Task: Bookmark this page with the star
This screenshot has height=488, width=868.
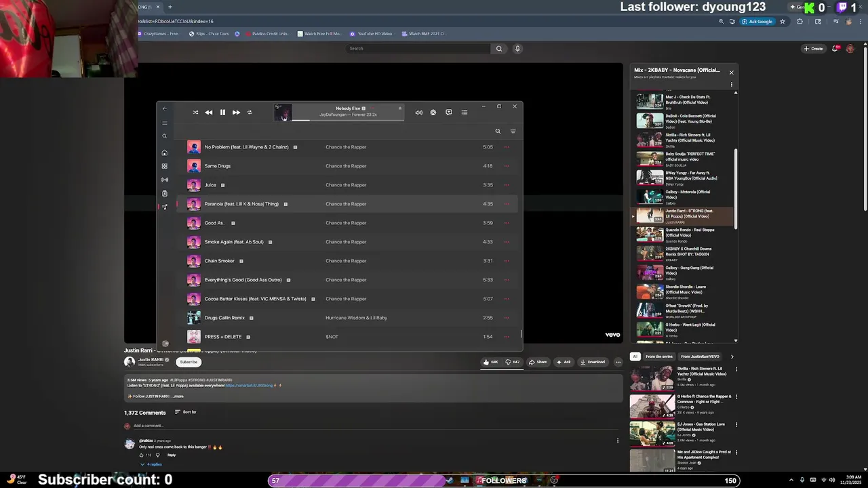Action: pyautogui.click(x=783, y=22)
